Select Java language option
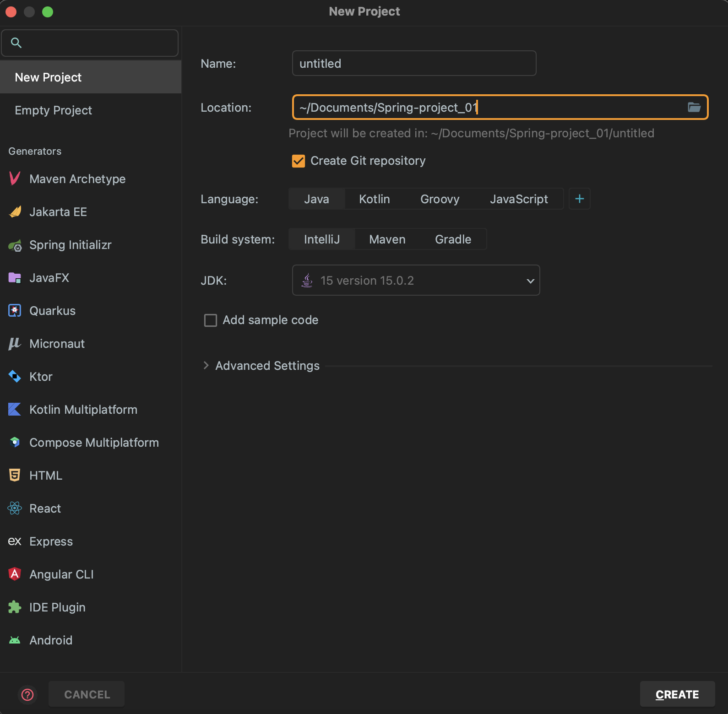The height and width of the screenshot is (714, 728). (317, 199)
